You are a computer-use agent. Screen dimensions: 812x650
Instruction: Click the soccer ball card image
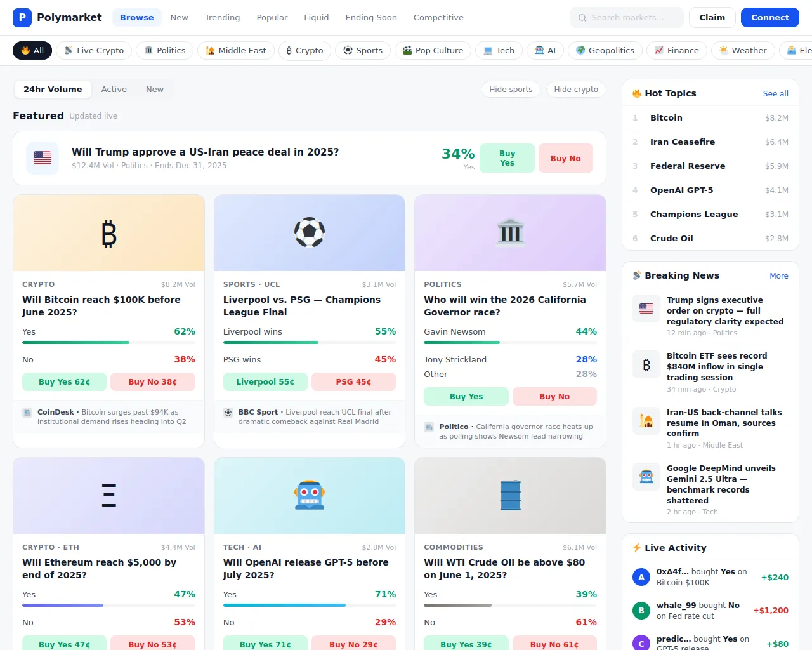pyautogui.click(x=310, y=233)
